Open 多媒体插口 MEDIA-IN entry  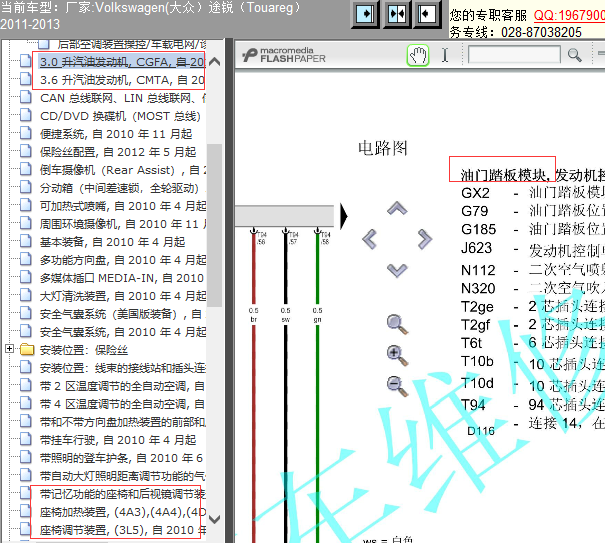coord(122,278)
